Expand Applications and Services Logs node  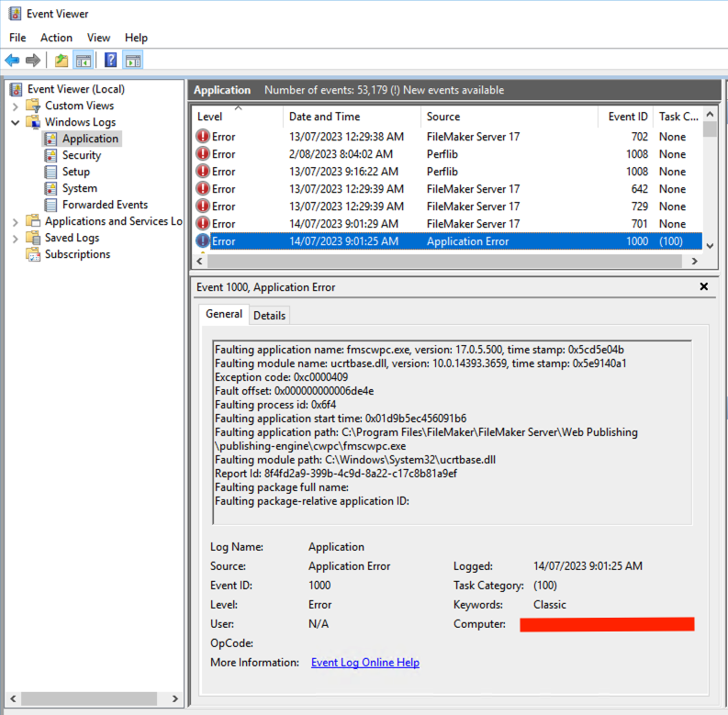click(16, 221)
